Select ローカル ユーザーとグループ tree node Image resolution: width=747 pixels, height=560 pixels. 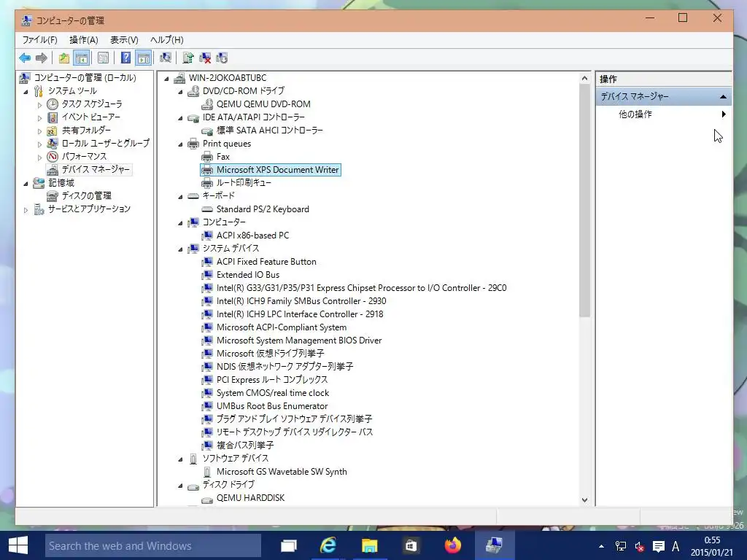click(x=106, y=144)
